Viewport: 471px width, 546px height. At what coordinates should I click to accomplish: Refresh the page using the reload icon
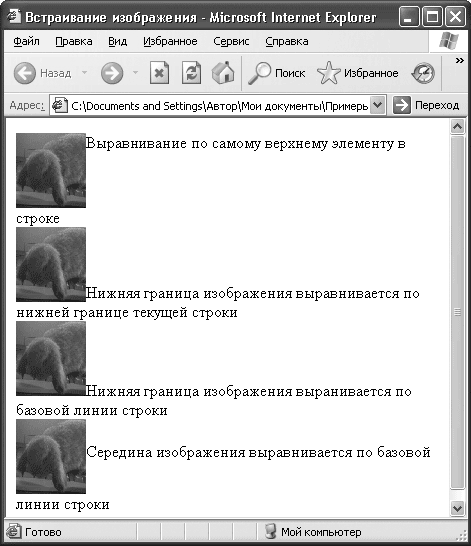(191, 73)
